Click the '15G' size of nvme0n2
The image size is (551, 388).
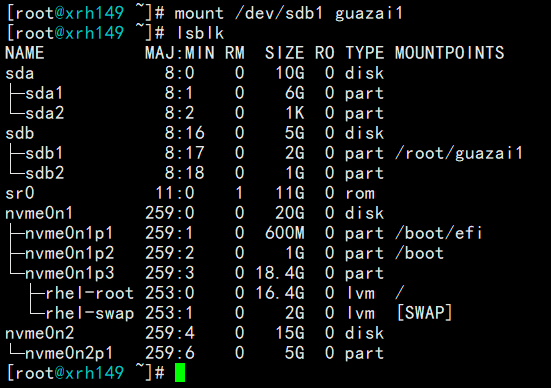290,333
